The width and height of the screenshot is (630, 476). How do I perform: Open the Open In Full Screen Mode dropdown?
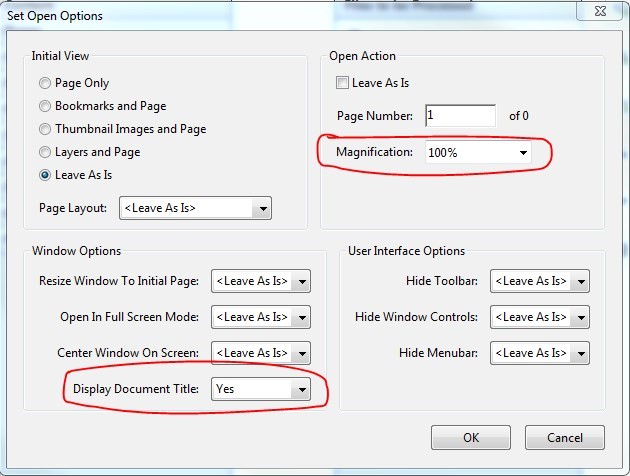pos(261,317)
